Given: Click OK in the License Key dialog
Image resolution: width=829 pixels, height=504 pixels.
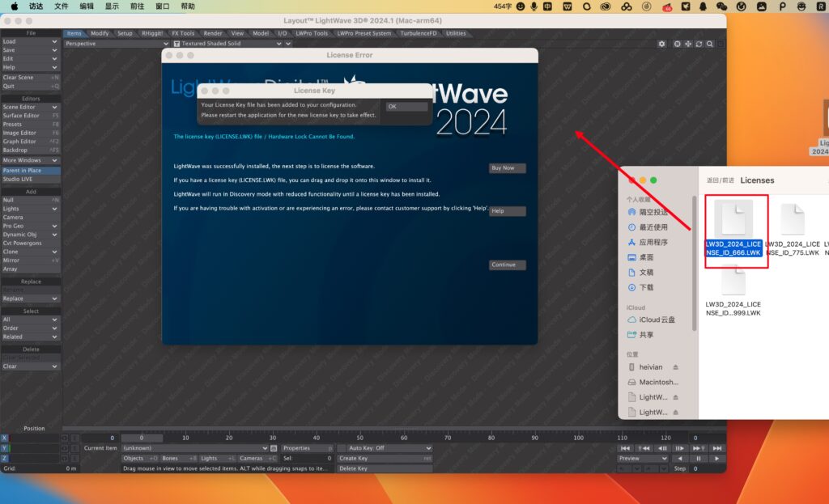Looking at the screenshot, I should (405, 105).
